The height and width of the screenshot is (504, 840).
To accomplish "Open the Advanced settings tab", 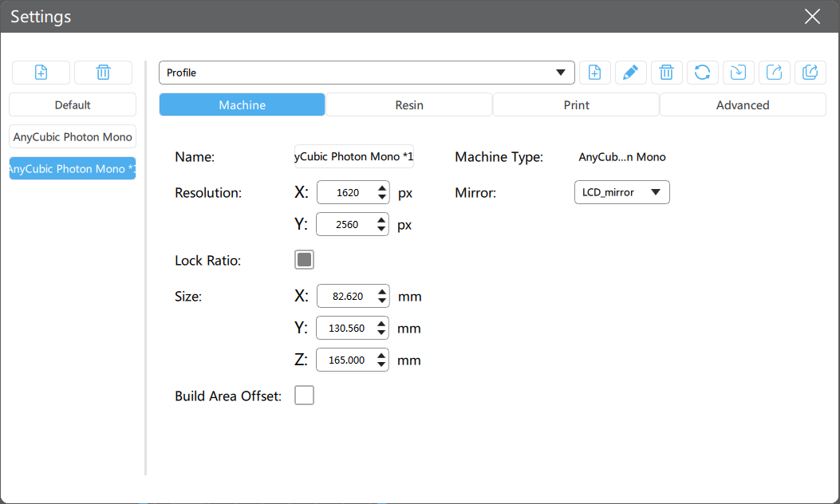I will coord(742,104).
